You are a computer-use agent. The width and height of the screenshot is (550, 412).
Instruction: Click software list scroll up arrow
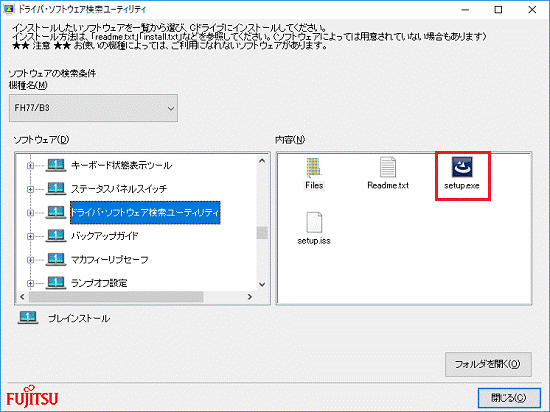(262, 161)
